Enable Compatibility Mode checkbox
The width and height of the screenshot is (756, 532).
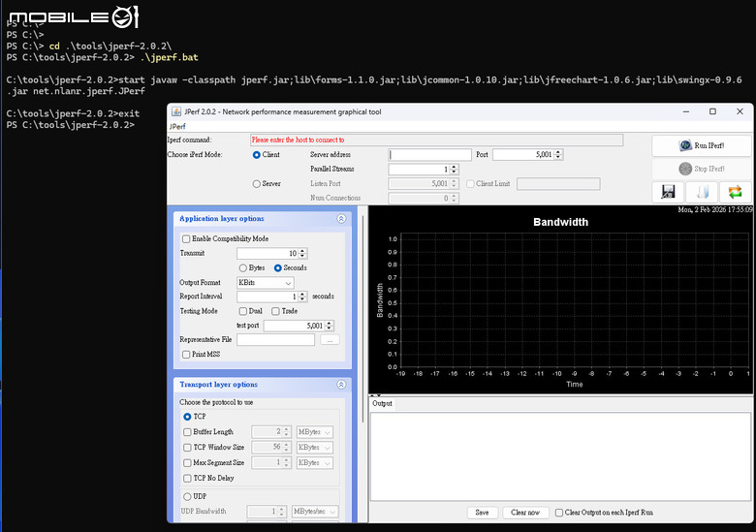(x=186, y=239)
